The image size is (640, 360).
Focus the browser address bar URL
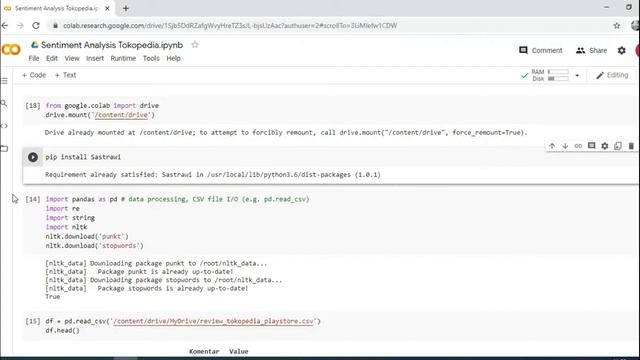tap(230, 25)
